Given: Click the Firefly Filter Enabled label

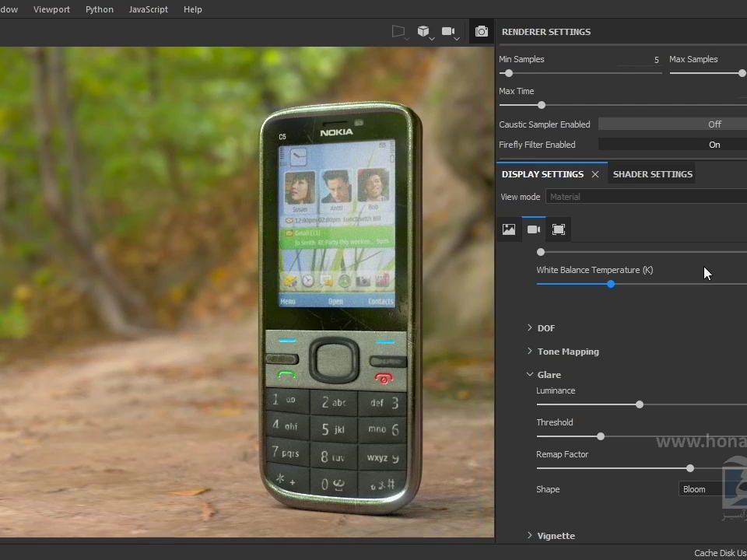Looking at the screenshot, I should coord(537,145).
